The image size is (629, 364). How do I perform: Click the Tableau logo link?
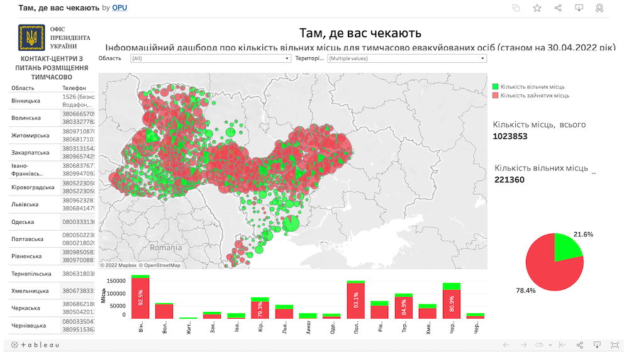click(x=31, y=345)
